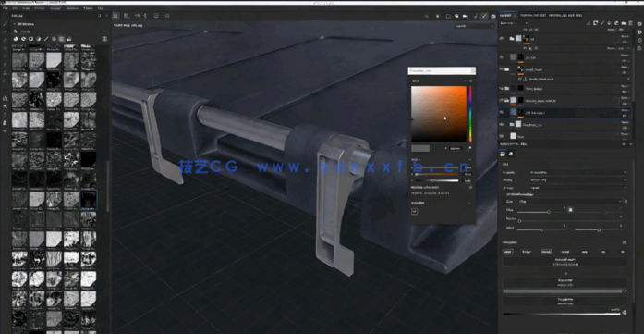Open the UV Wrap dropdown
The width and height of the screenshot is (644, 334).
point(577,187)
